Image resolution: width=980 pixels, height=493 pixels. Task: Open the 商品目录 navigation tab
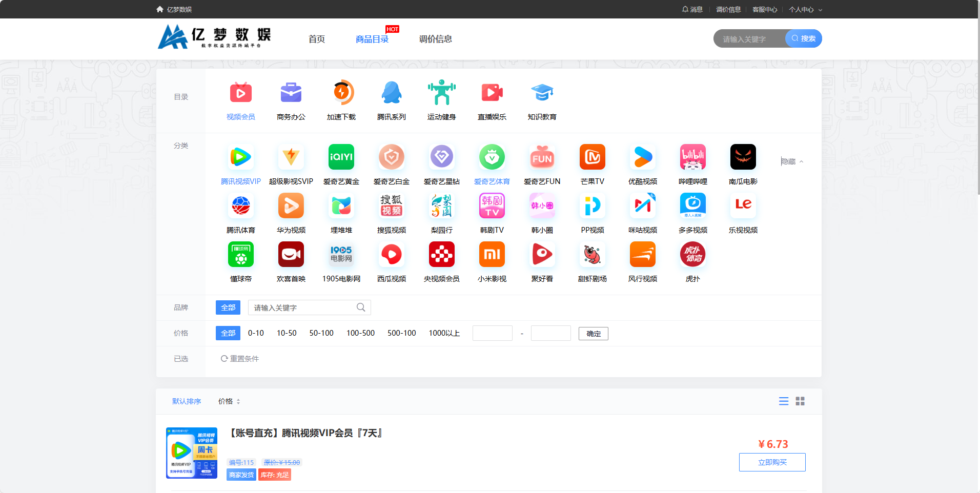[372, 39]
